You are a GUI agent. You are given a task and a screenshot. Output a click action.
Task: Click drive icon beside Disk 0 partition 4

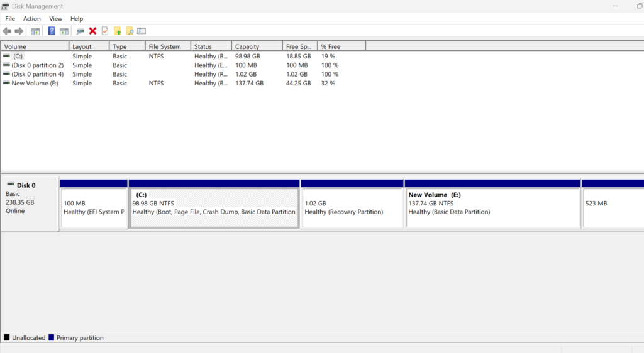click(x=6, y=73)
